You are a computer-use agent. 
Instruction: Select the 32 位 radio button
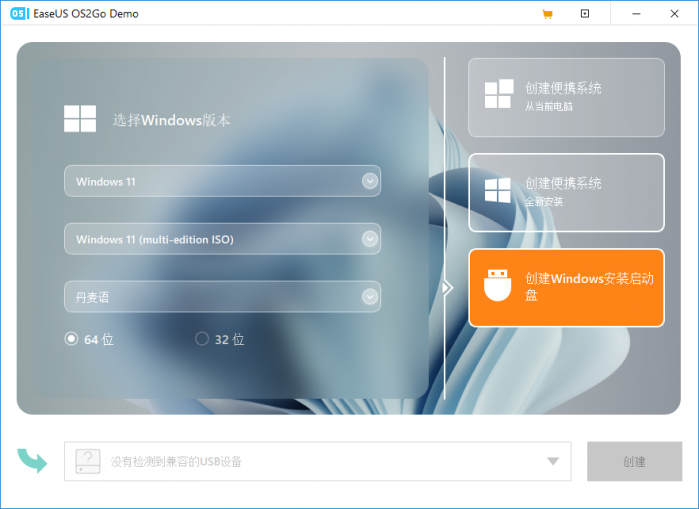tap(202, 339)
